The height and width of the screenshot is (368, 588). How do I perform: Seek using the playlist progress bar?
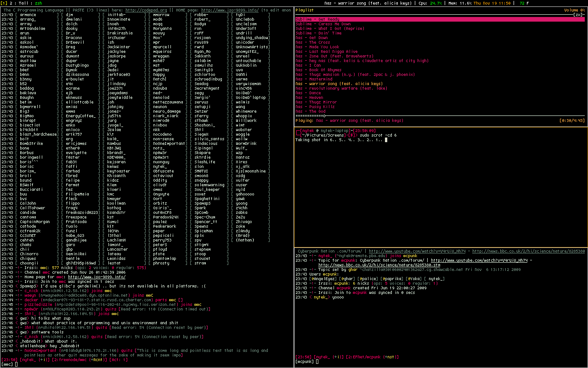coord(441,116)
